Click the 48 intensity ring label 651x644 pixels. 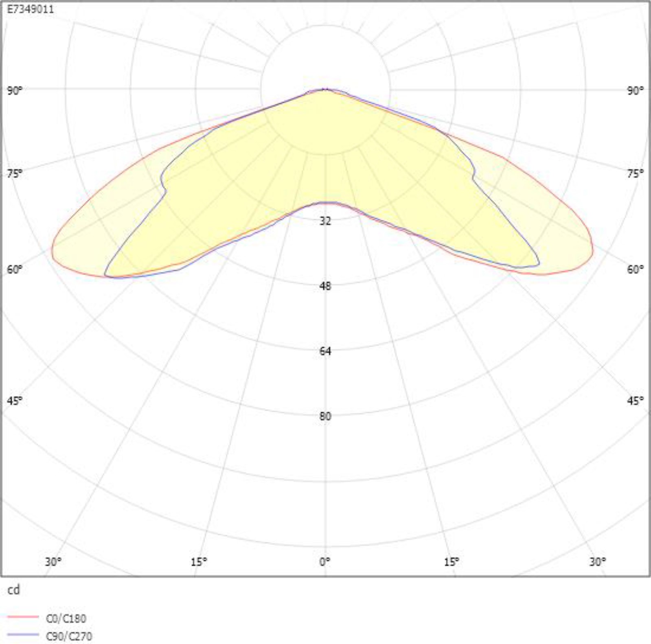tap(325, 286)
